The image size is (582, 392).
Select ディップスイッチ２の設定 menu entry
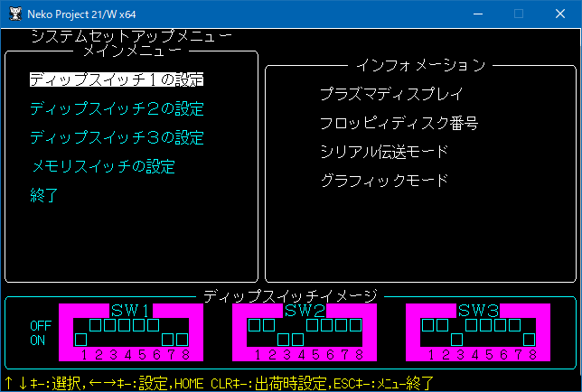[116, 109]
